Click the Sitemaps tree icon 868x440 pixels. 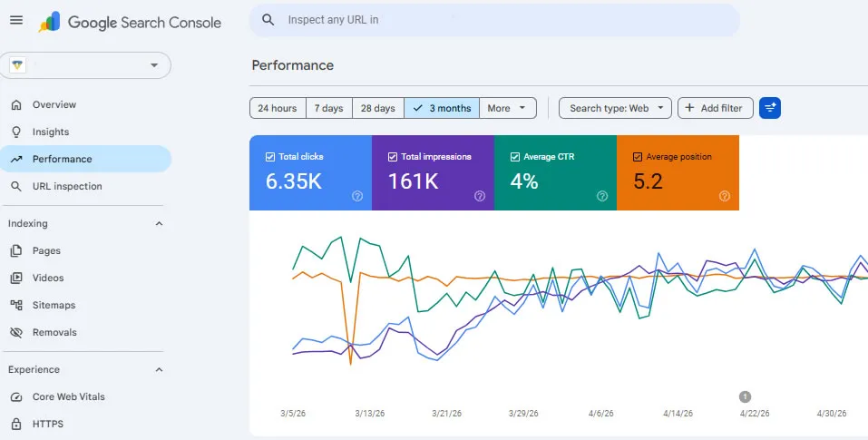click(x=16, y=305)
